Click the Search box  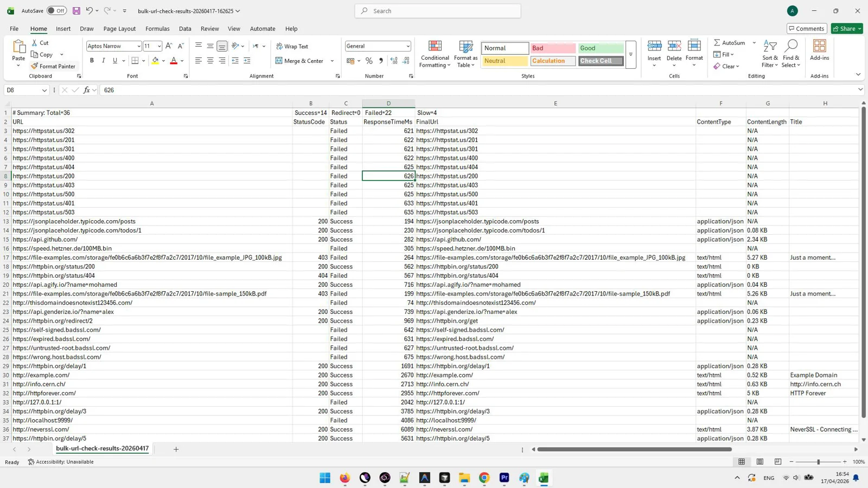pos(438,11)
